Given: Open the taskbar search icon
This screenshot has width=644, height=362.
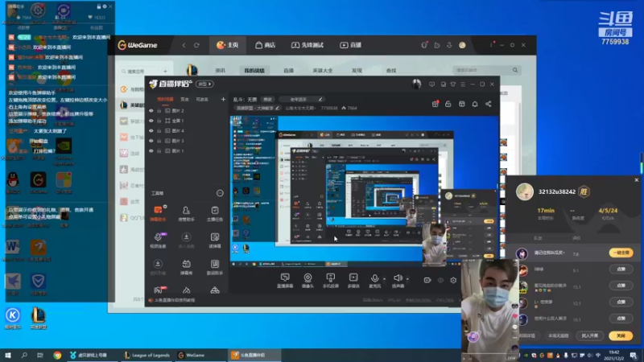Looking at the screenshot, I should click(24, 355).
